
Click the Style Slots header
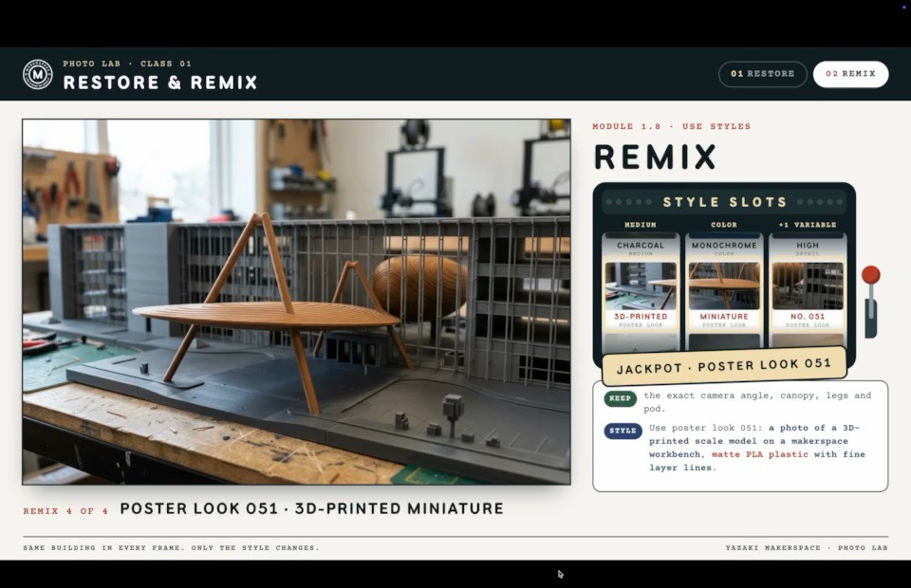coord(724,202)
